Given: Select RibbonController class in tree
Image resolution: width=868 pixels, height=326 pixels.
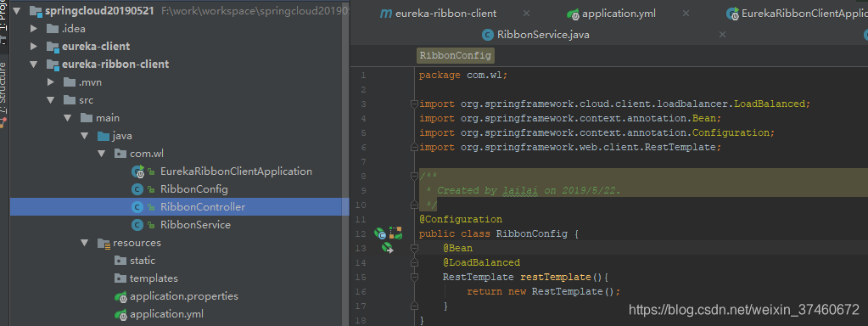Looking at the screenshot, I should (203, 207).
